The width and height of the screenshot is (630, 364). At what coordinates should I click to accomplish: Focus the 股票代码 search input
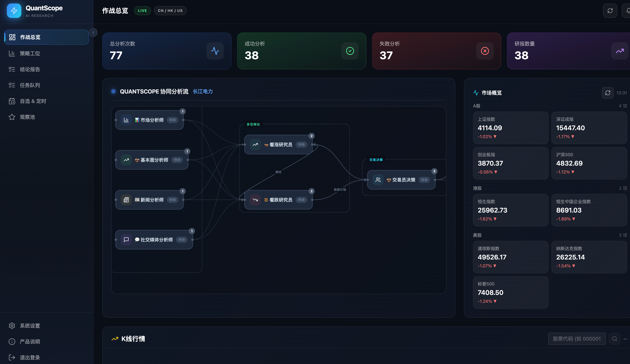pyautogui.click(x=577, y=339)
